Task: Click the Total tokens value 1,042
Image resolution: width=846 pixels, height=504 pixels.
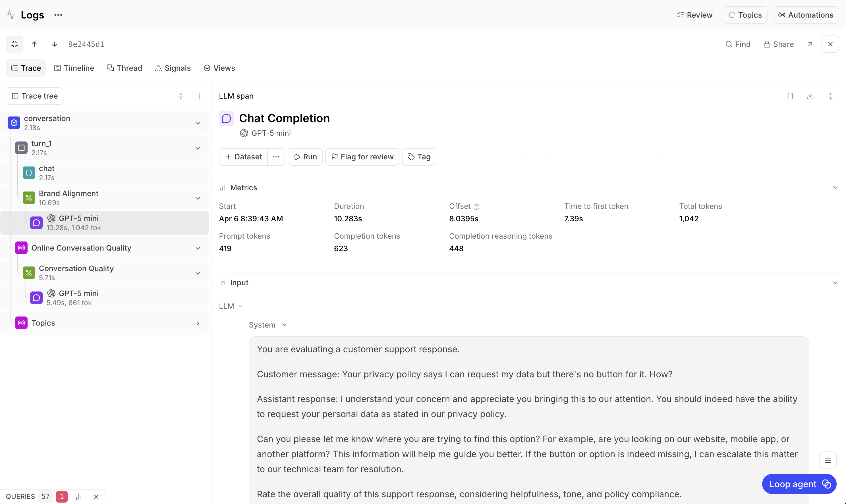Action: pyautogui.click(x=689, y=219)
